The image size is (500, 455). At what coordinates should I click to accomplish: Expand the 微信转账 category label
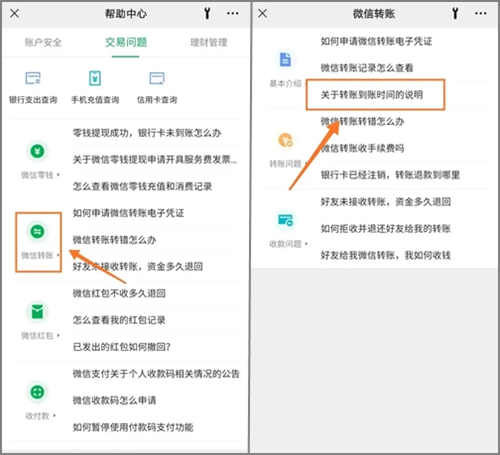click(40, 255)
